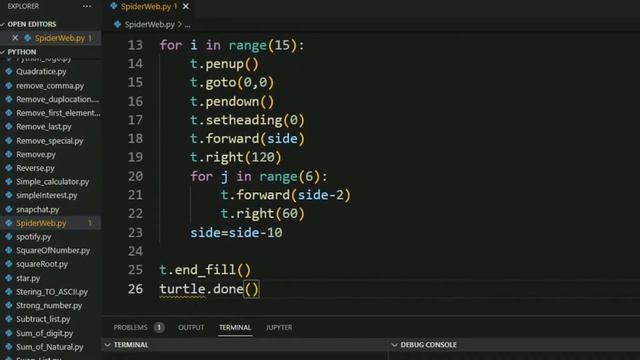Click the breadcrumb ellipsis after SpiderWeb.py
640x360 pixels.
click(187, 25)
